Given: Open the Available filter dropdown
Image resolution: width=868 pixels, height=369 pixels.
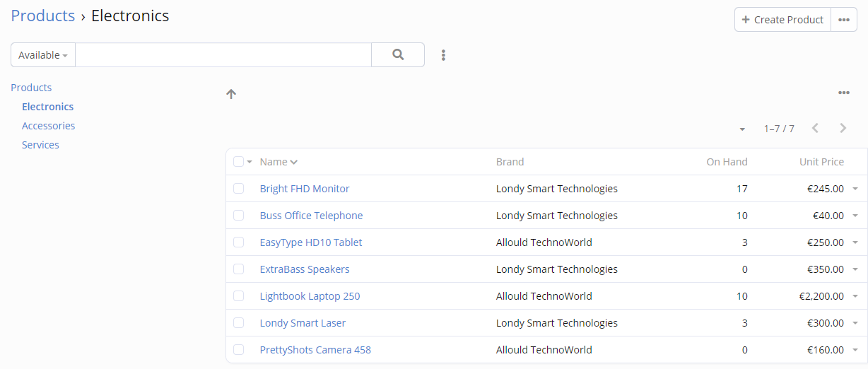Looking at the screenshot, I should pyautogui.click(x=43, y=55).
